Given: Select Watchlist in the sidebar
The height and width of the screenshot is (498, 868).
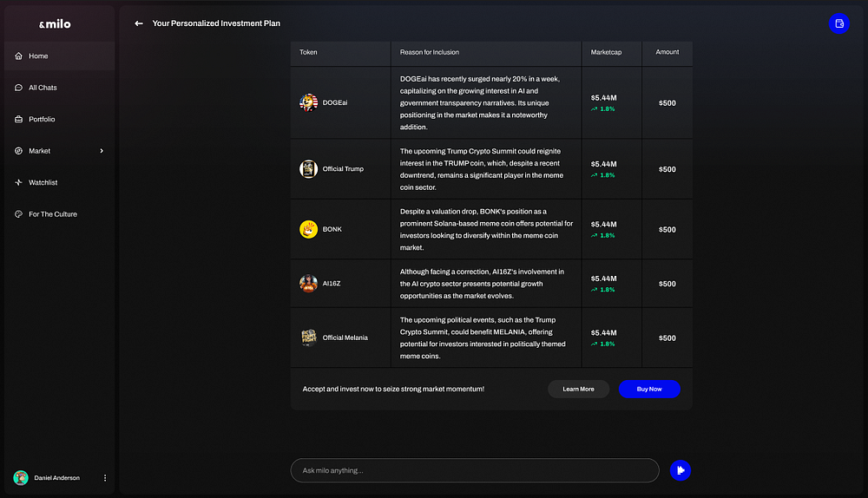Looking at the screenshot, I should (x=43, y=182).
